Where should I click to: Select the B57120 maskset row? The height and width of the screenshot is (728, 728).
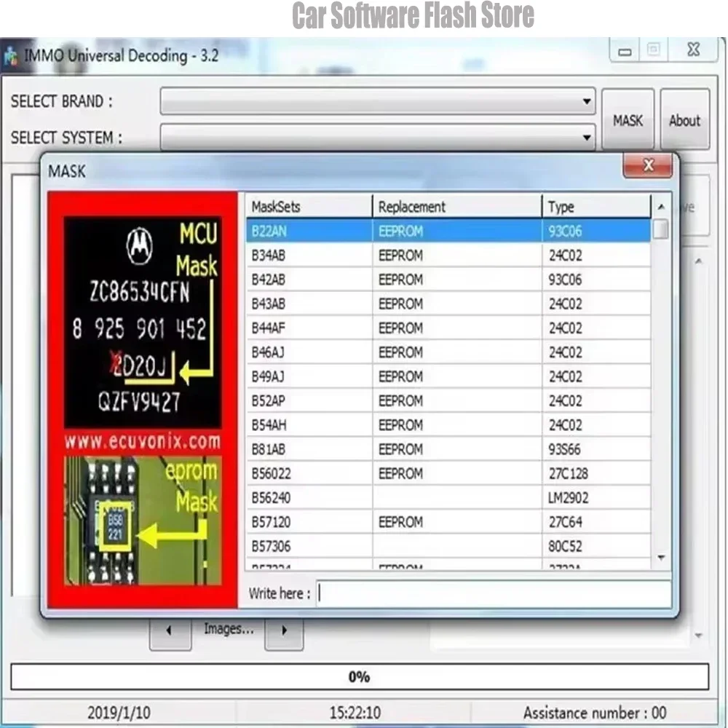pyautogui.click(x=448, y=521)
